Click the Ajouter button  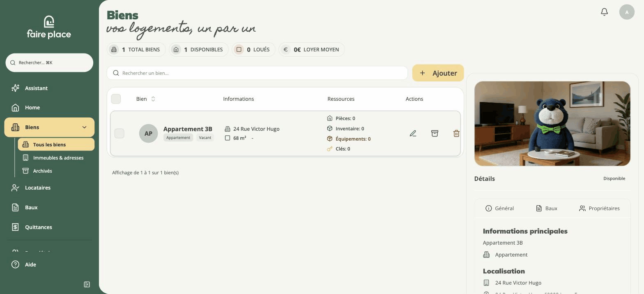(438, 73)
